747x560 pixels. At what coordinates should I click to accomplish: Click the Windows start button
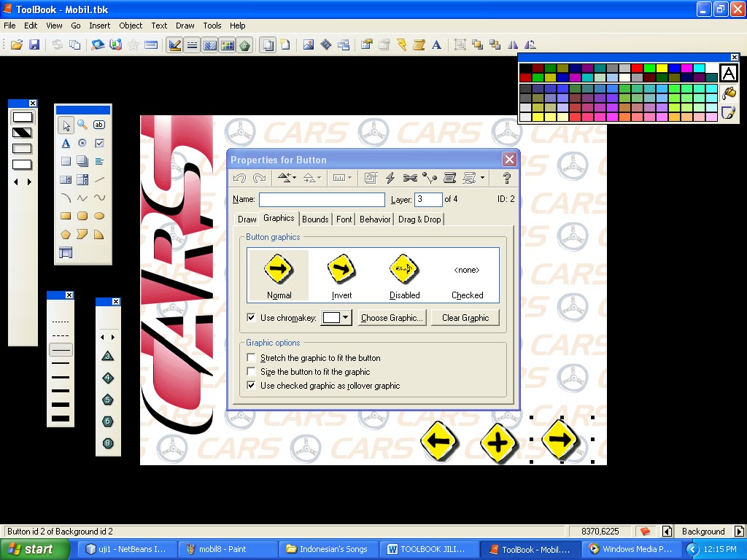[35, 549]
